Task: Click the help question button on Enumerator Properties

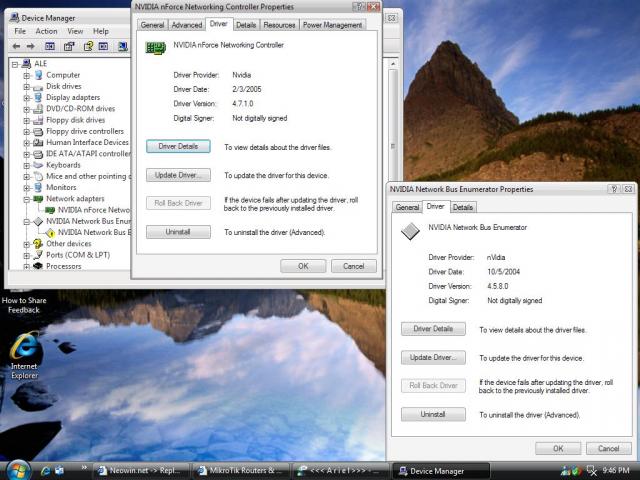Action: pos(613,189)
